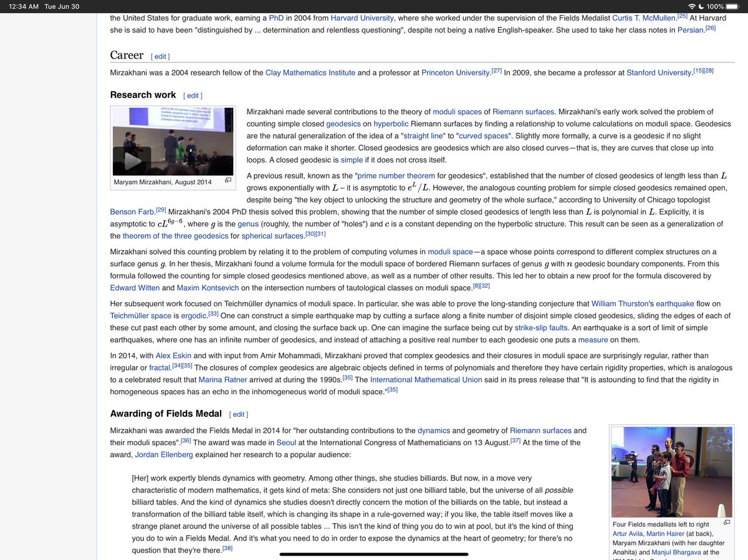Follow the Curtis T. McMullen link
Screen dimensions: 748x560
pos(645,18)
